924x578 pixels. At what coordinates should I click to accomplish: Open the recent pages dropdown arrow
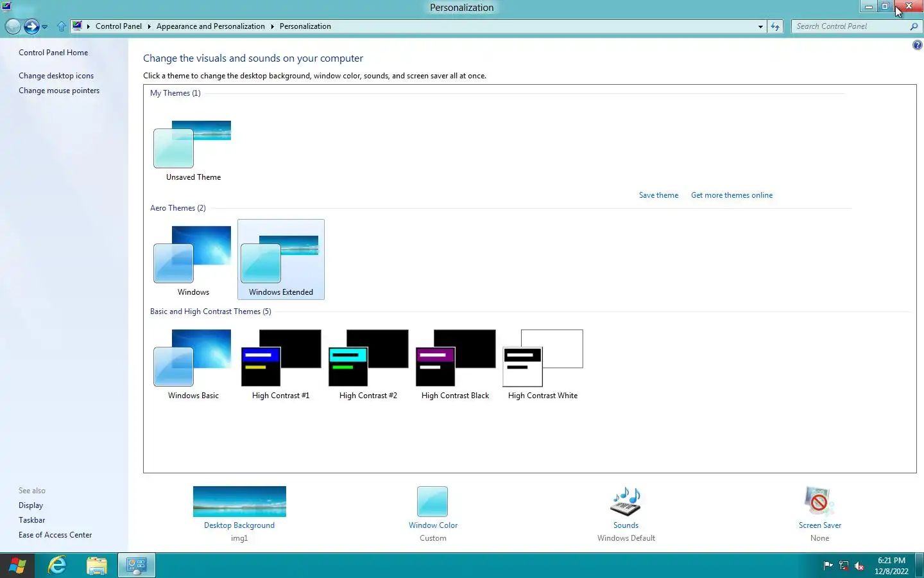(45, 27)
